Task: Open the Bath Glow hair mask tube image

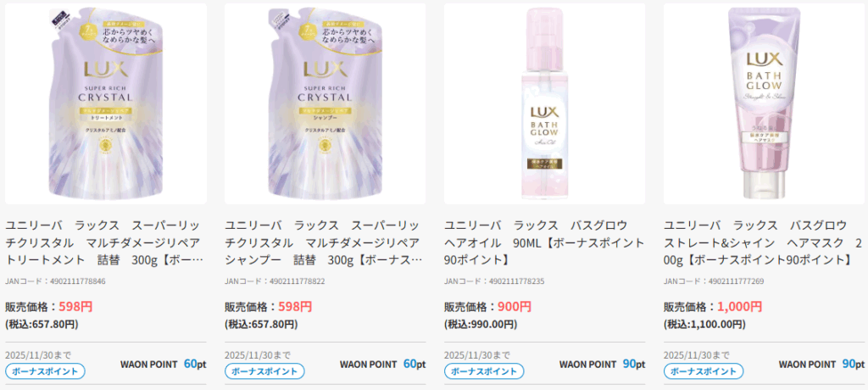Action: point(764,103)
